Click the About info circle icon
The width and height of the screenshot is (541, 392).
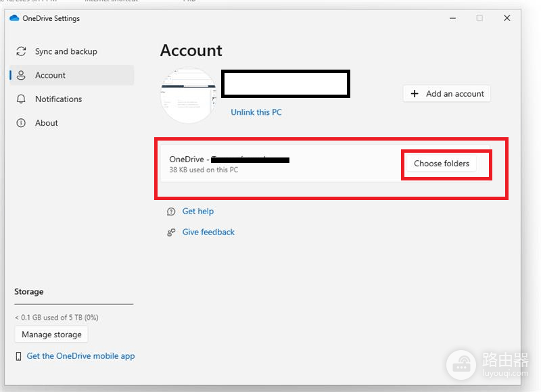pyautogui.click(x=21, y=123)
